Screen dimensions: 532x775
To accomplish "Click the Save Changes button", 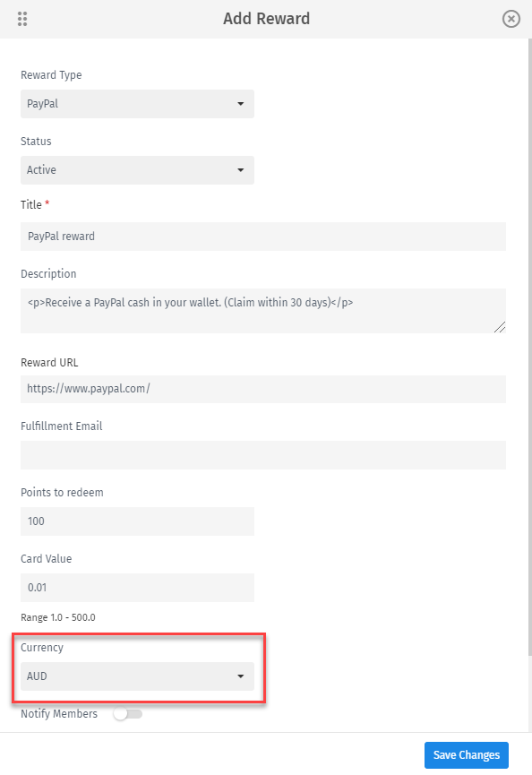I will (466, 754).
